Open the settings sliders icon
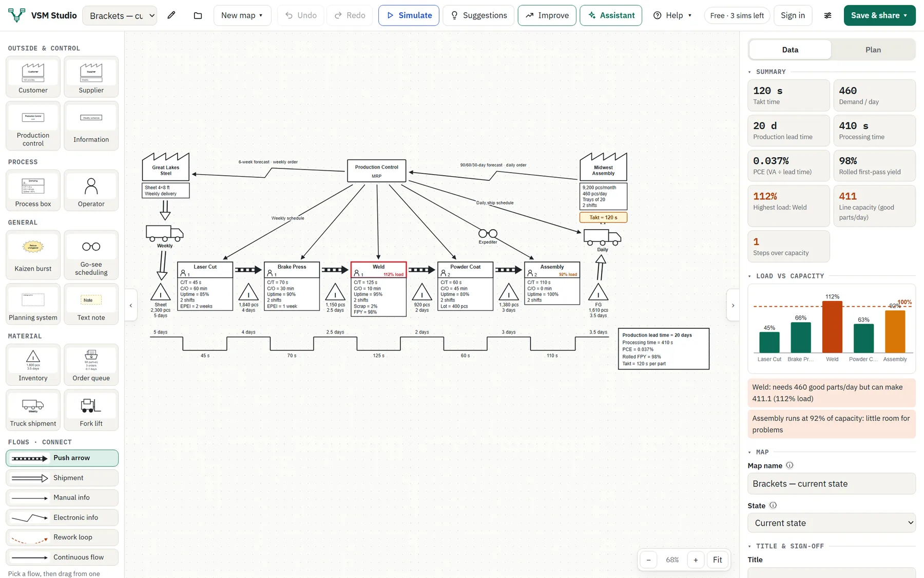 click(827, 15)
